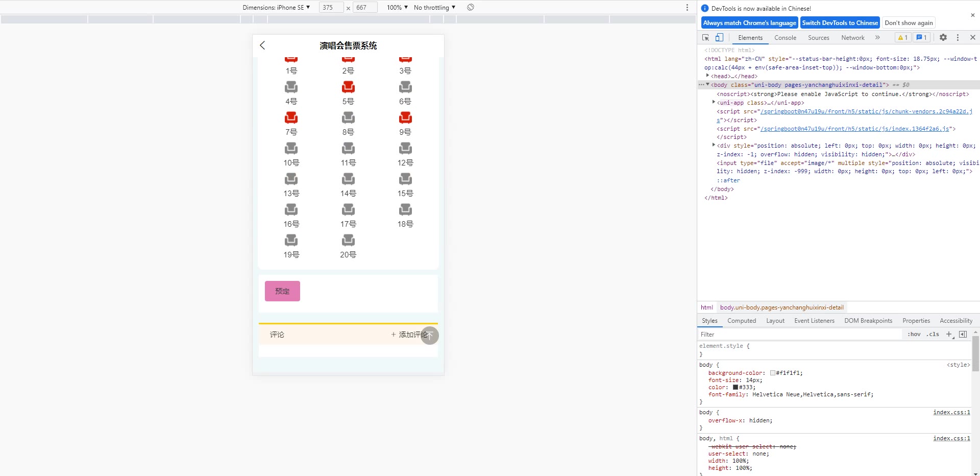Switch to the Console tab
The height and width of the screenshot is (476, 980).
coord(785,37)
